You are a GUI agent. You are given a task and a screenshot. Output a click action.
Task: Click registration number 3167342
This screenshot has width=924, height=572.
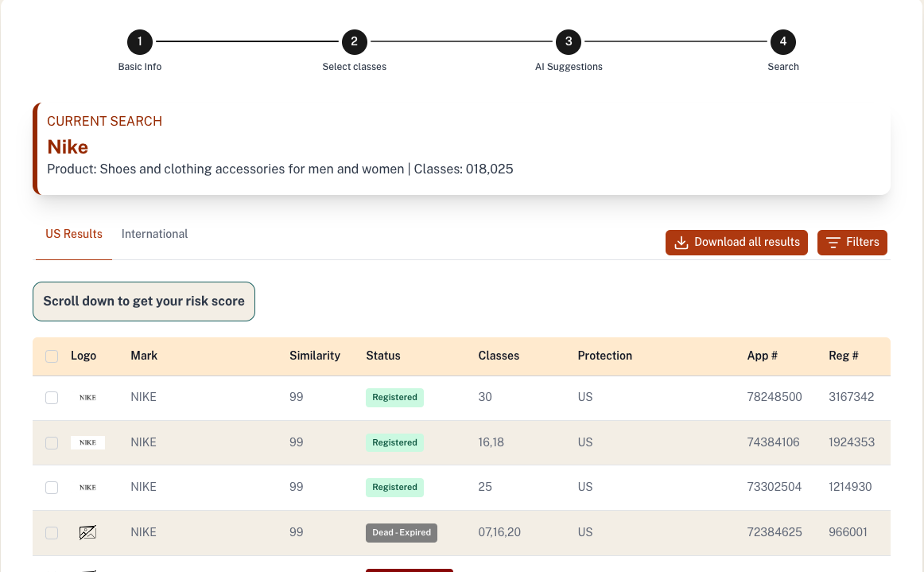tap(851, 397)
